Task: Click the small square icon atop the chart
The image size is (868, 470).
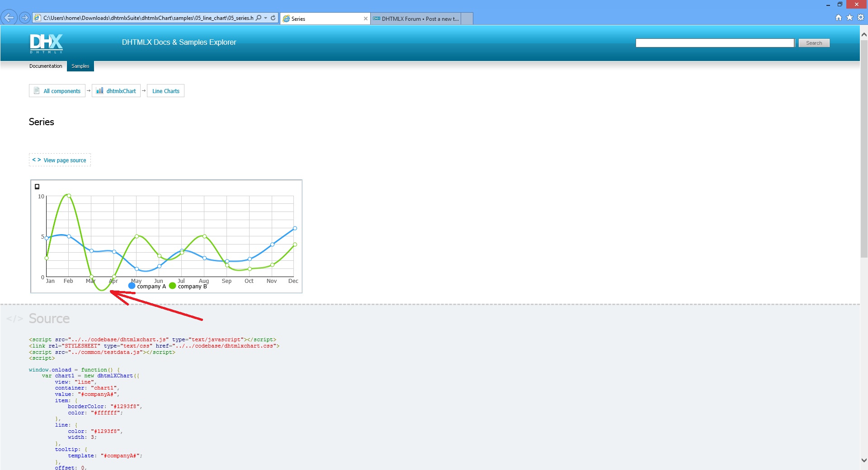Action: coord(37,187)
